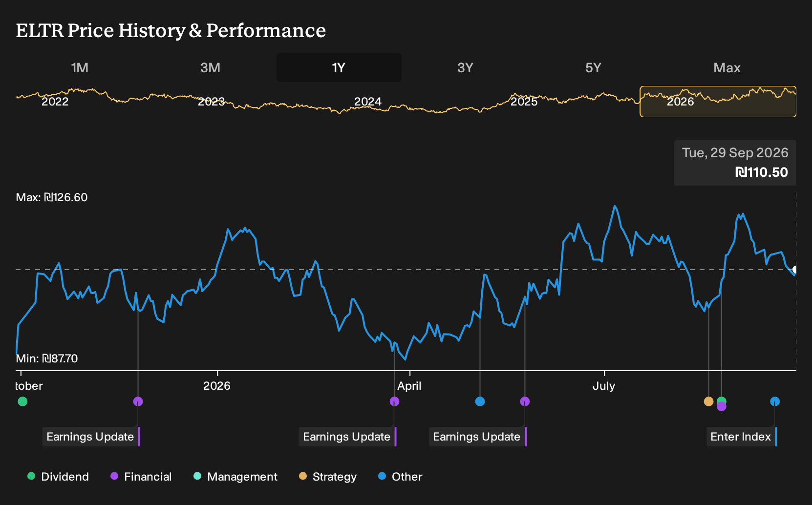Switch to the 3Y time range

click(x=465, y=67)
